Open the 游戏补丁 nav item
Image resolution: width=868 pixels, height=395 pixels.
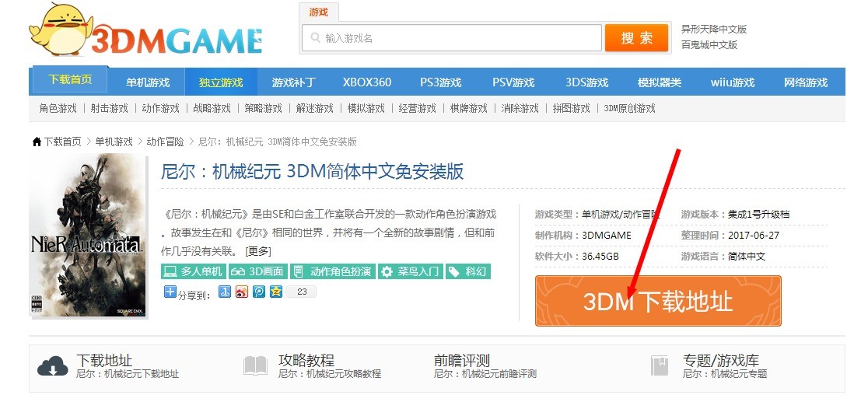[x=294, y=82]
